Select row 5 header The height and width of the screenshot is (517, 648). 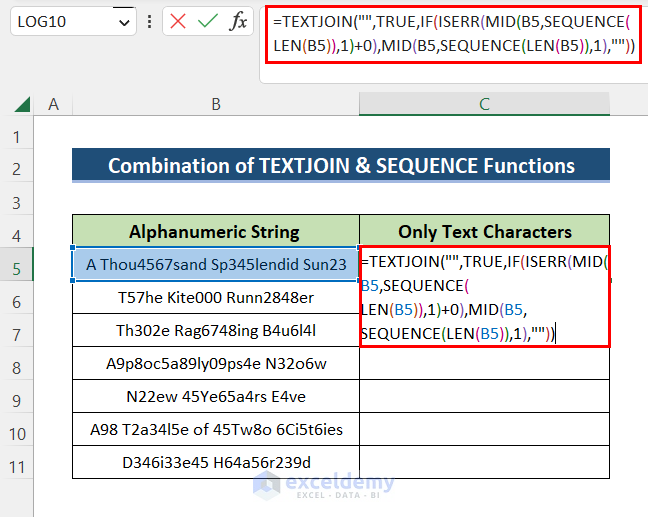coord(17,266)
